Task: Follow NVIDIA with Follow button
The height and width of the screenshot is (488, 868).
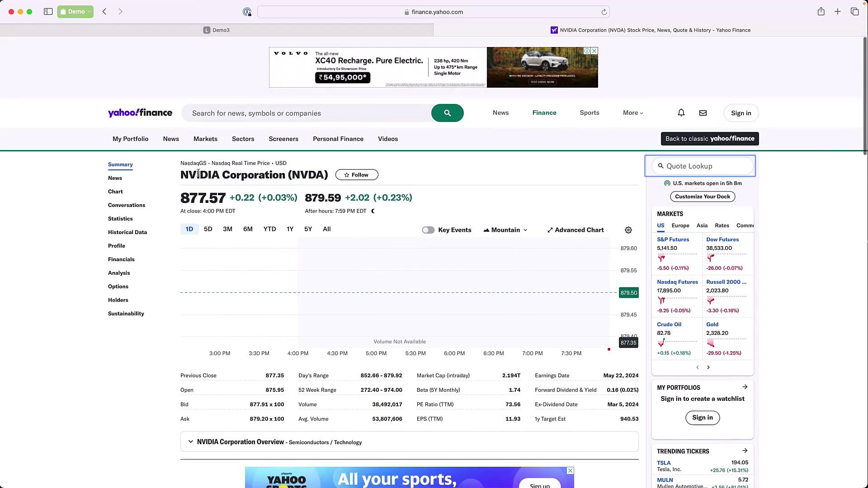Action: tap(356, 175)
